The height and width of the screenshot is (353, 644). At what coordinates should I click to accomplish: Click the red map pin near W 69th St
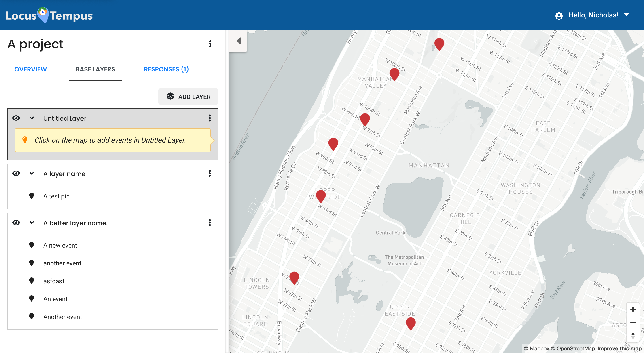[294, 278]
